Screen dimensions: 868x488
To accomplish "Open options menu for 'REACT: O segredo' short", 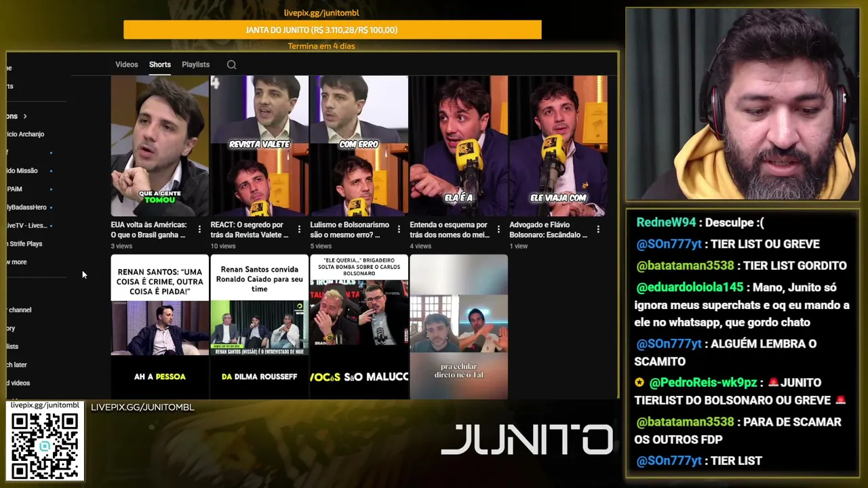I will 299,230.
